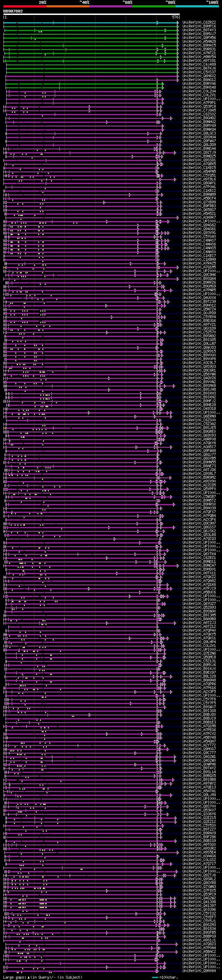Select label UniRef100_B9SM68
This screenshot has height=980, width=222.
pyautogui.click(x=199, y=386)
